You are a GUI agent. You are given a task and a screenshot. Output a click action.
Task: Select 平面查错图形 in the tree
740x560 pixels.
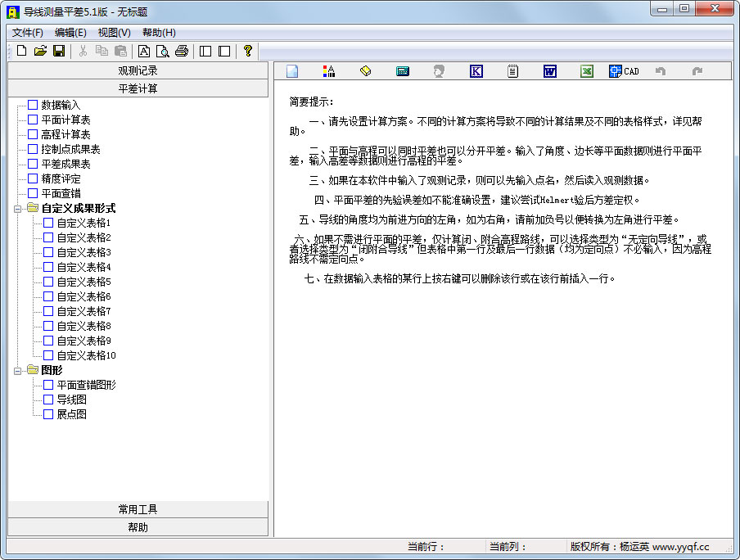(87, 385)
